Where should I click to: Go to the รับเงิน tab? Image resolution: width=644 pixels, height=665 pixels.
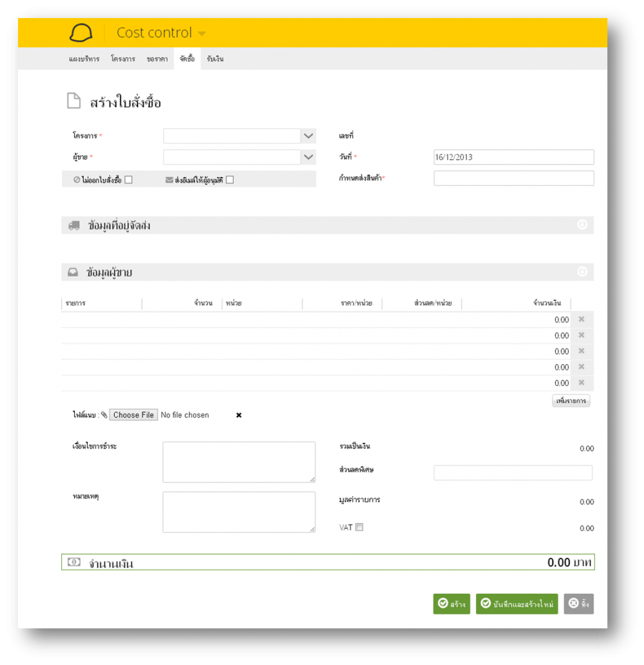[x=215, y=59]
